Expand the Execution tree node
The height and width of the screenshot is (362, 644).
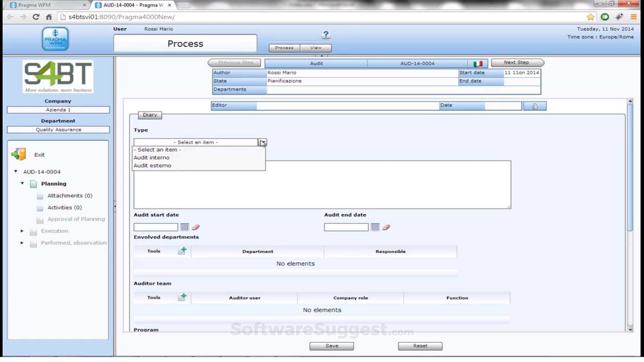(22, 231)
